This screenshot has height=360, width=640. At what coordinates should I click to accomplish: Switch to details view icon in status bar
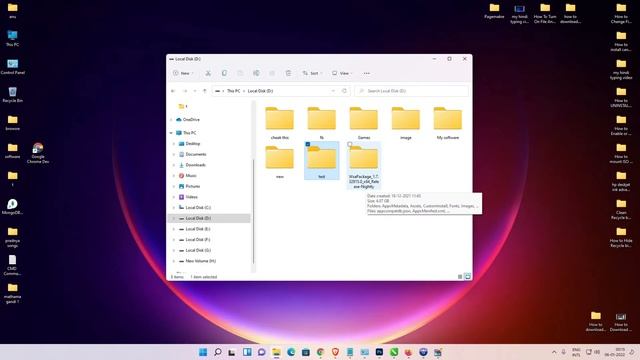pos(460,277)
